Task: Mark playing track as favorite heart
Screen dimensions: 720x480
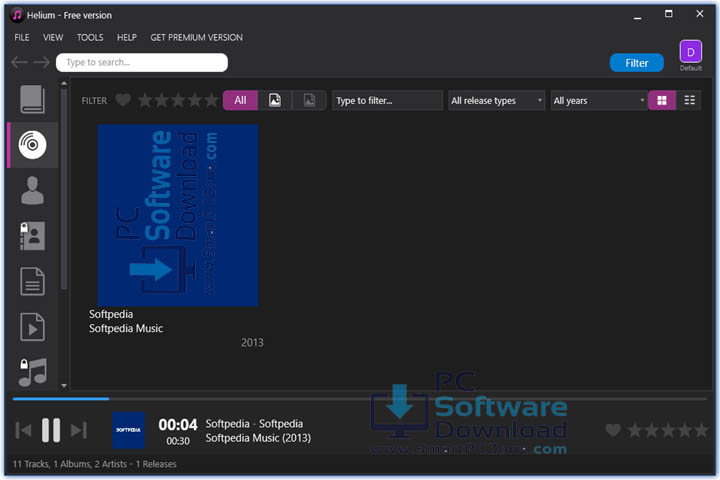Action: coord(613,430)
